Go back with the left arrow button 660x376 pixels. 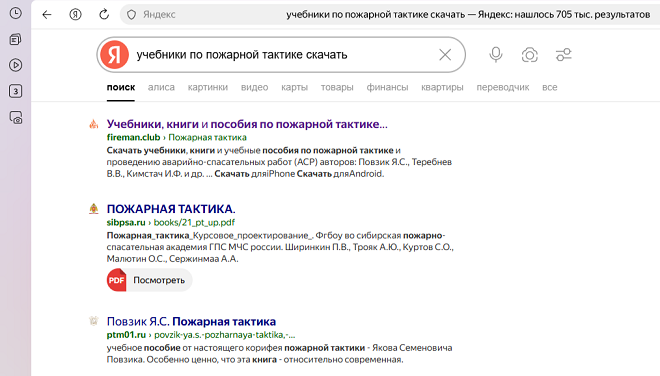(x=47, y=15)
